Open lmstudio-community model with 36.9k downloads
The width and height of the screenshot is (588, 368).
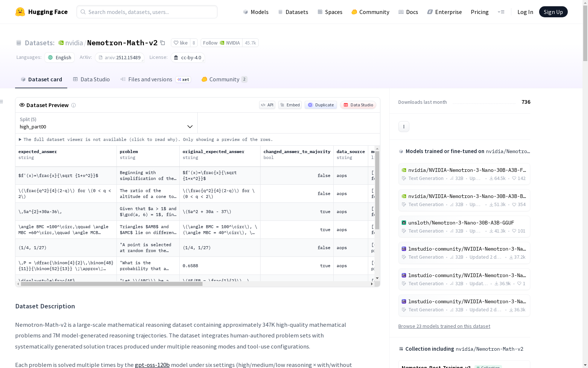[464, 279]
